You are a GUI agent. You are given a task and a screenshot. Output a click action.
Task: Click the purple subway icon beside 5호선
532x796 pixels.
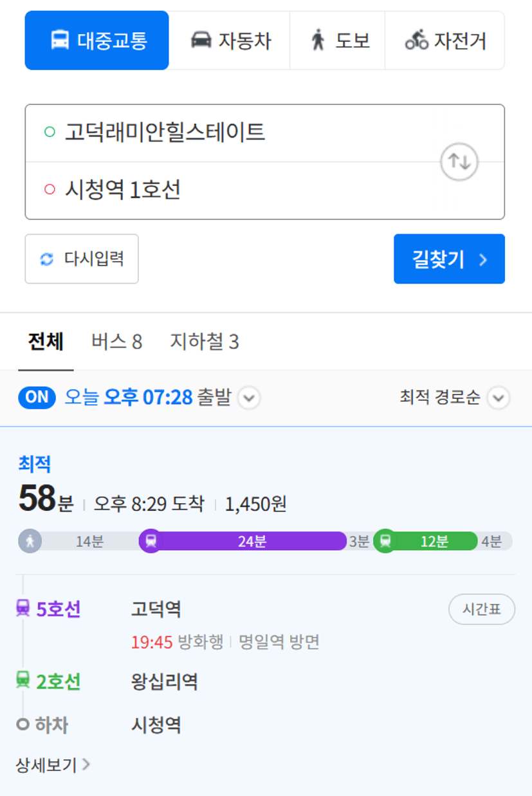click(23, 607)
